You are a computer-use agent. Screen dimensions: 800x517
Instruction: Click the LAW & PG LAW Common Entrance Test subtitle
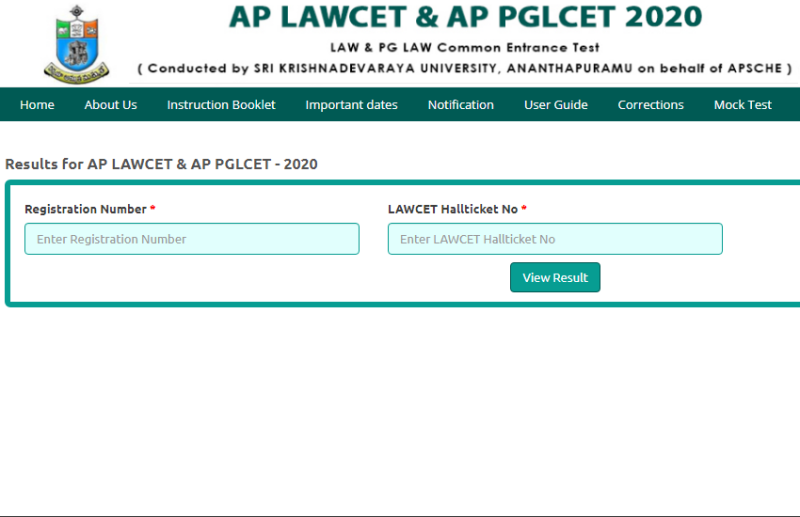coord(465,47)
